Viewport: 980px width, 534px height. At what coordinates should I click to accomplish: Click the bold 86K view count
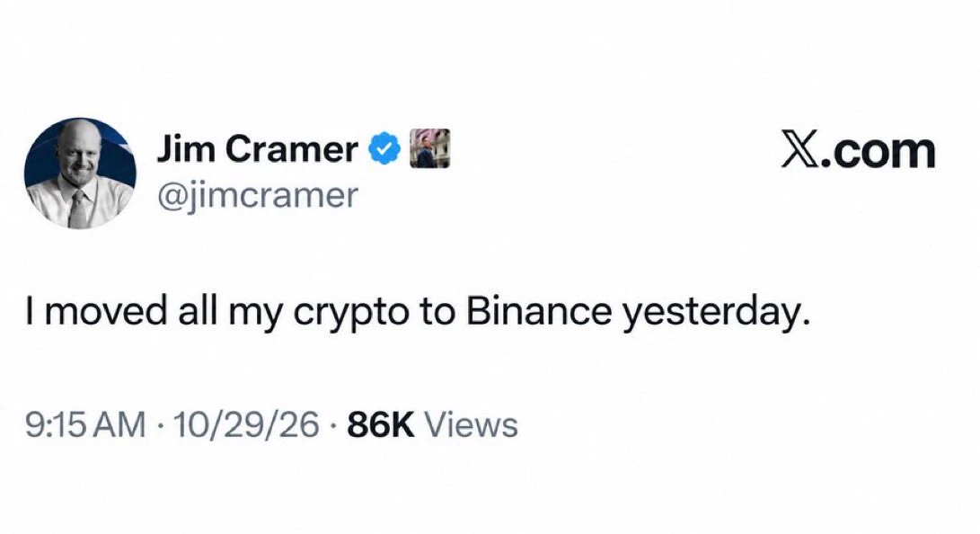tap(381, 424)
